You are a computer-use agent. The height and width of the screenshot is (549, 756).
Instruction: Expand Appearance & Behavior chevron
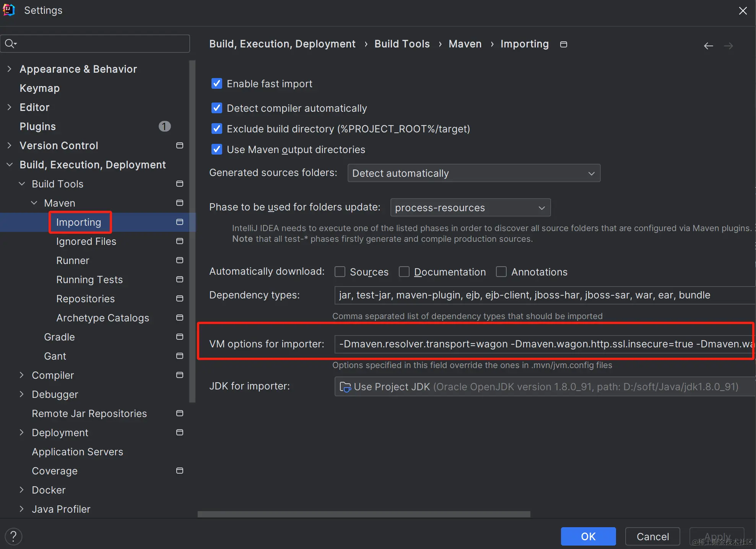[10, 69]
